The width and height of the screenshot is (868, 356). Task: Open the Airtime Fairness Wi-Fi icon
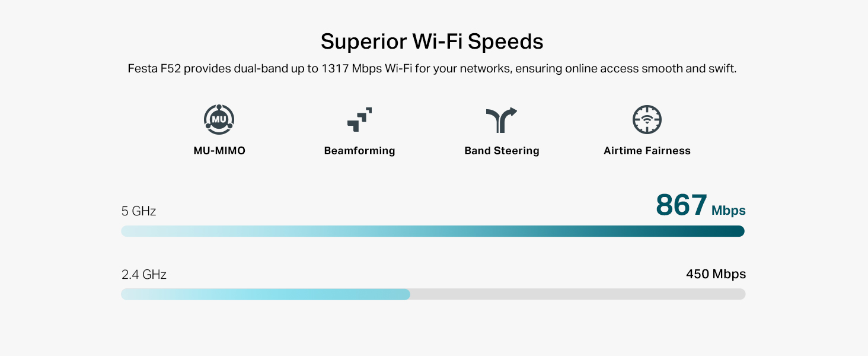tap(647, 119)
